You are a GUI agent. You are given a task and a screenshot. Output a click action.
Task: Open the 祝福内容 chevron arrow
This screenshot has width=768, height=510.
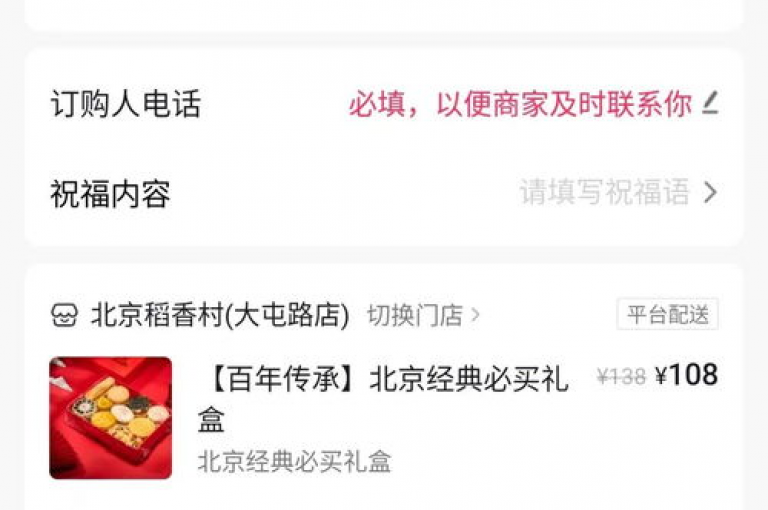[710, 192]
